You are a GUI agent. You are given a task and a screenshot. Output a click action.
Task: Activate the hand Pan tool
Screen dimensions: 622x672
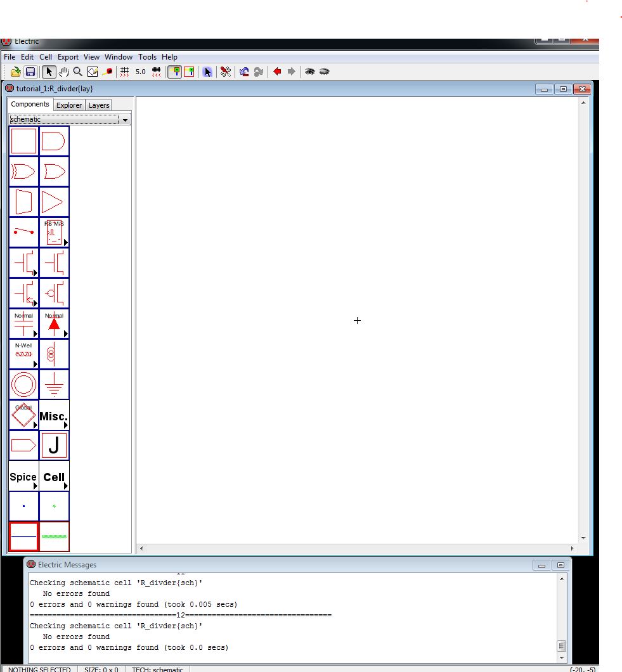pos(63,72)
